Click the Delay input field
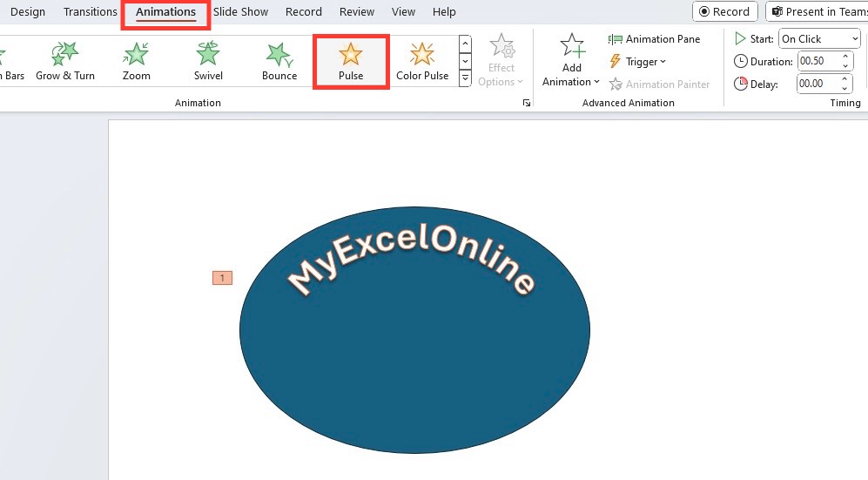Viewport: 868px width, 480px height. point(818,84)
